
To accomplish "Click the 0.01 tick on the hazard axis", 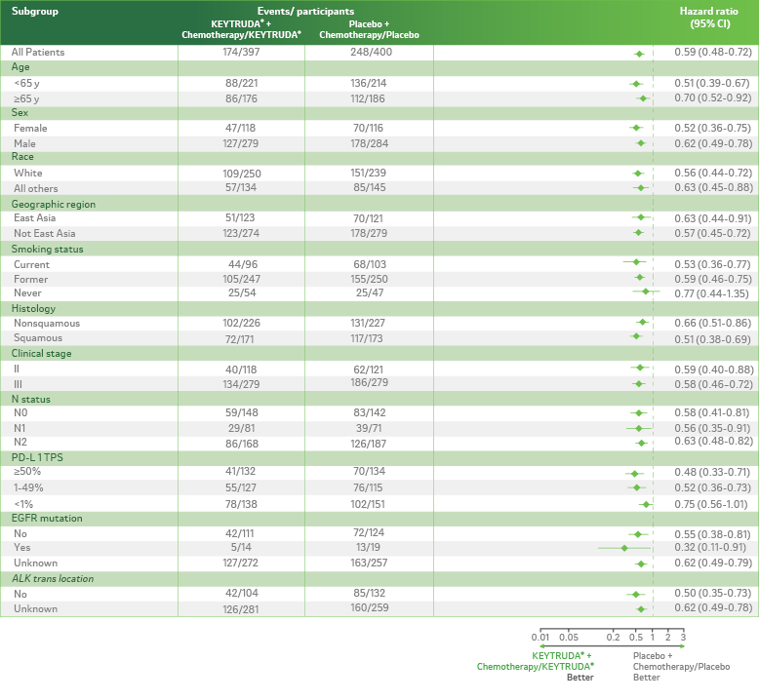I will pos(541,636).
